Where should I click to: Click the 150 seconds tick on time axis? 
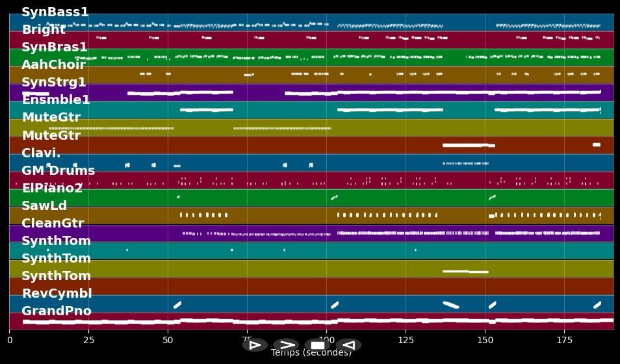(x=485, y=340)
